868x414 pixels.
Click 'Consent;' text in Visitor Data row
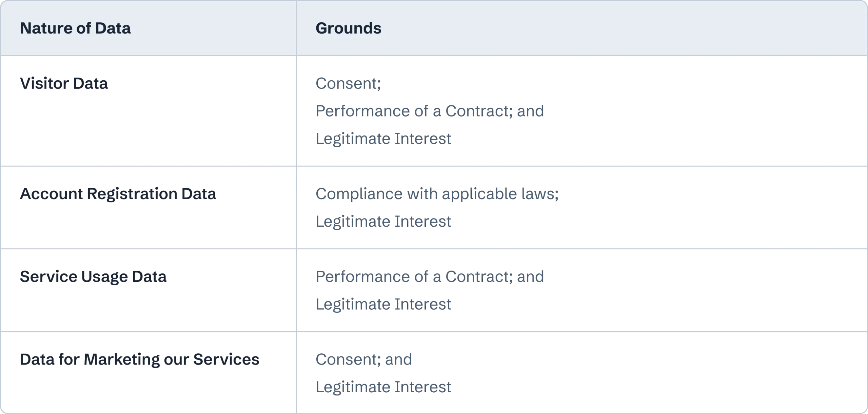click(x=348, y=84)
